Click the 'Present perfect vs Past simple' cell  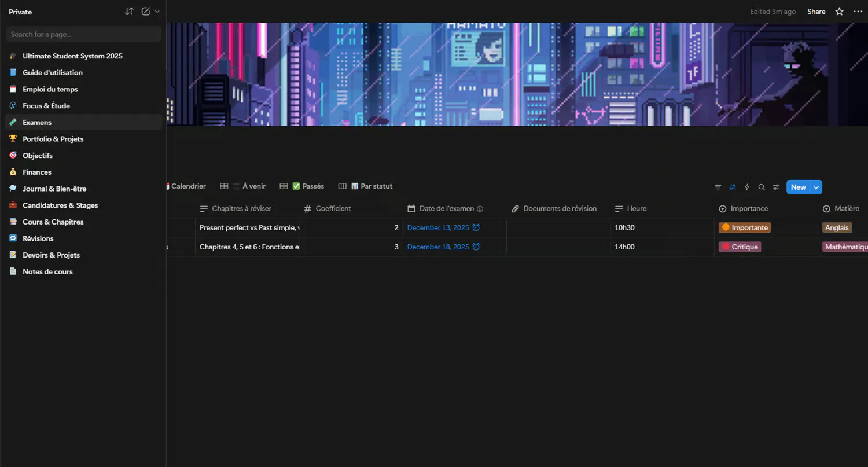point(247,227)
